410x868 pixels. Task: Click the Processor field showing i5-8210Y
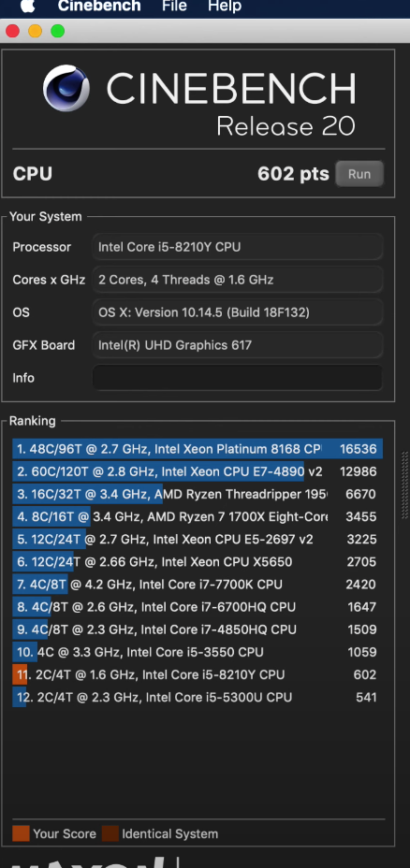[x=237, y=247]
